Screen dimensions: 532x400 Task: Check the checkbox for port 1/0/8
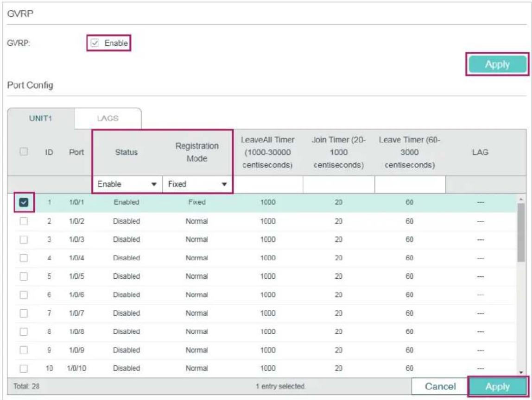click(24, 331)
